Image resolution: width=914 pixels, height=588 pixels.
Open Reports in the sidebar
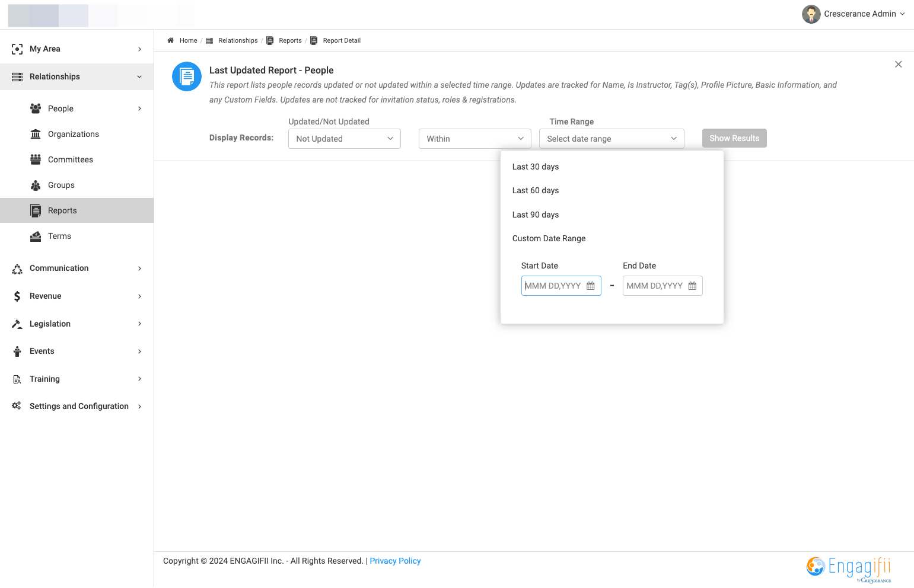(77, 210)
